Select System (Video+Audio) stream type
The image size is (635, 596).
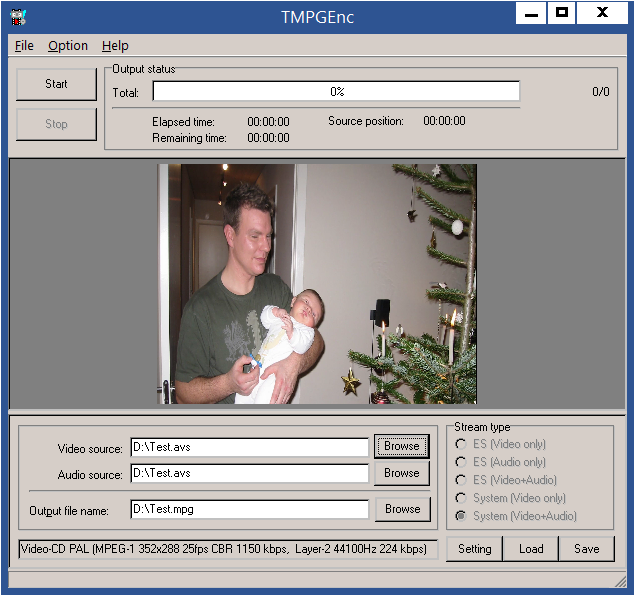(516, 516)
